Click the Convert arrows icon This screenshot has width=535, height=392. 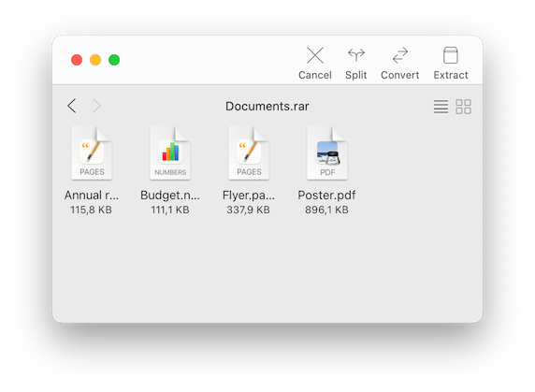coord(400,55)
